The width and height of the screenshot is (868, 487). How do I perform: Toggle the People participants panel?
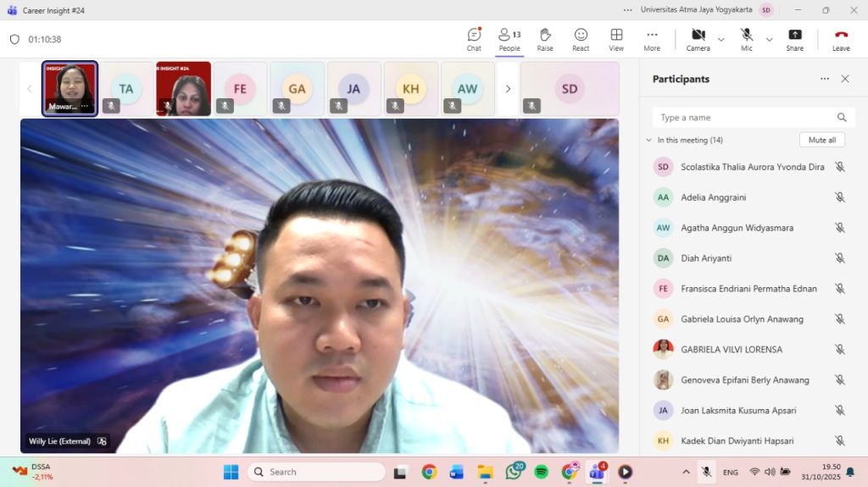(x=509, y=38)
